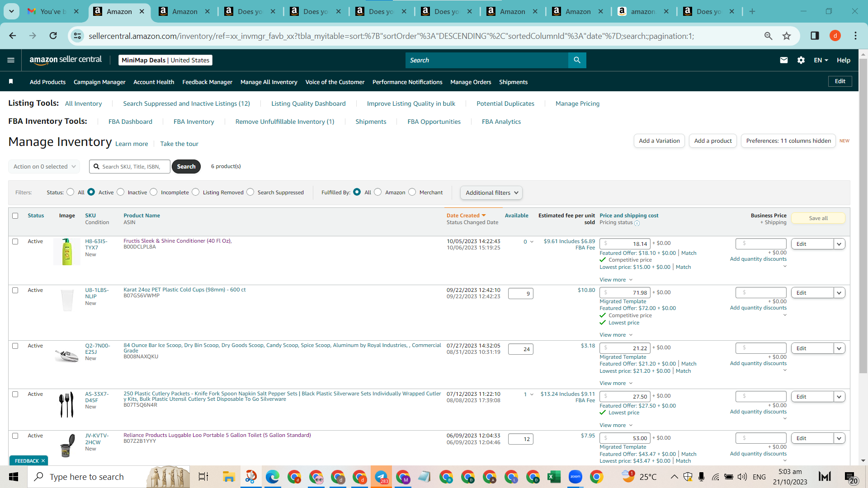Screen dimensions: 868x488
Task: Open the FBA Dashboard link
Action: point(130,122)
